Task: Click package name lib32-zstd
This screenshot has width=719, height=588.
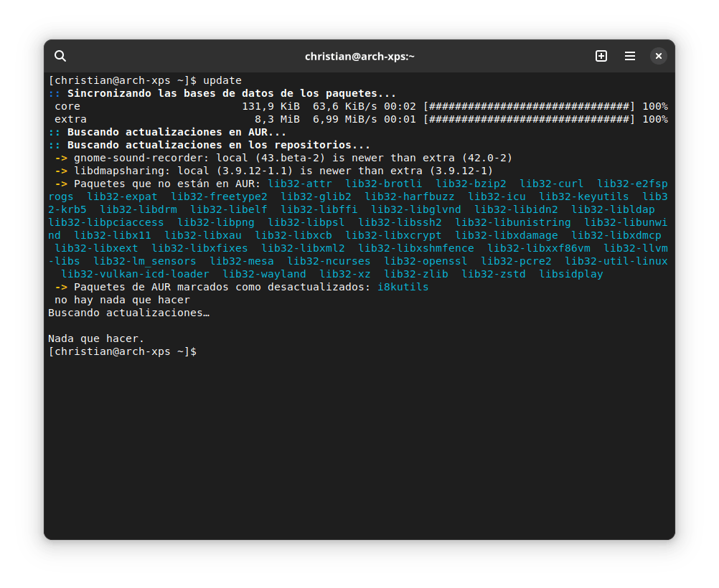Action: (494, 274)
